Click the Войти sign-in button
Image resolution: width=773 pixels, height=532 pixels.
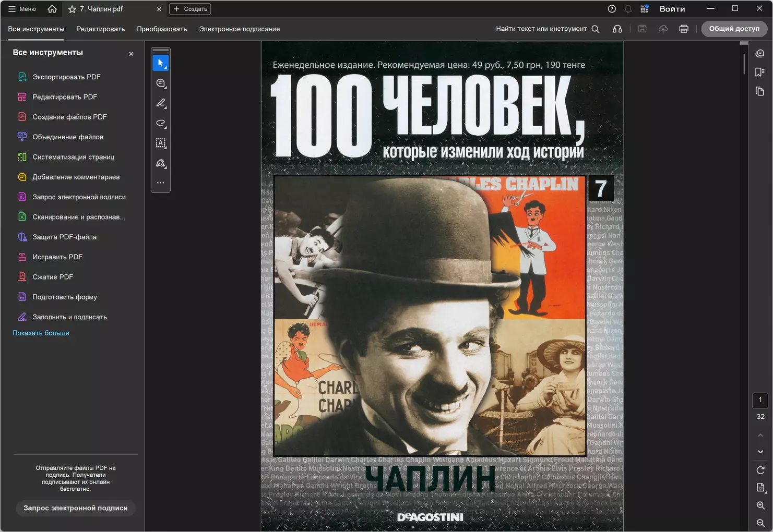672,9
